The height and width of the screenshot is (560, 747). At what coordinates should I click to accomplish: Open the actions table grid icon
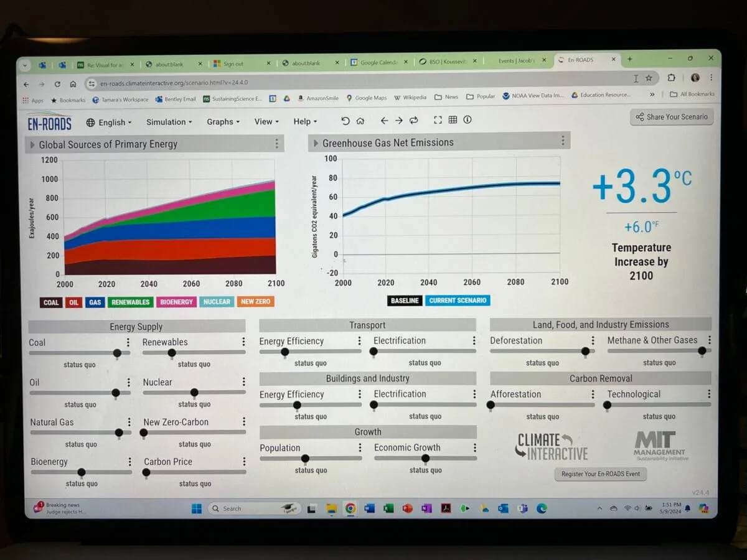pyautogui.click(x=453, y=120)
